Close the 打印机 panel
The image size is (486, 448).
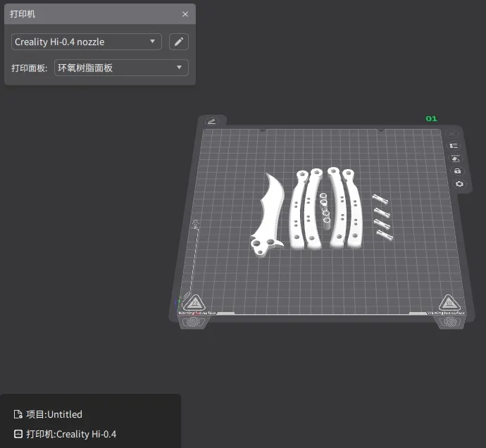[x=185, y=14]
